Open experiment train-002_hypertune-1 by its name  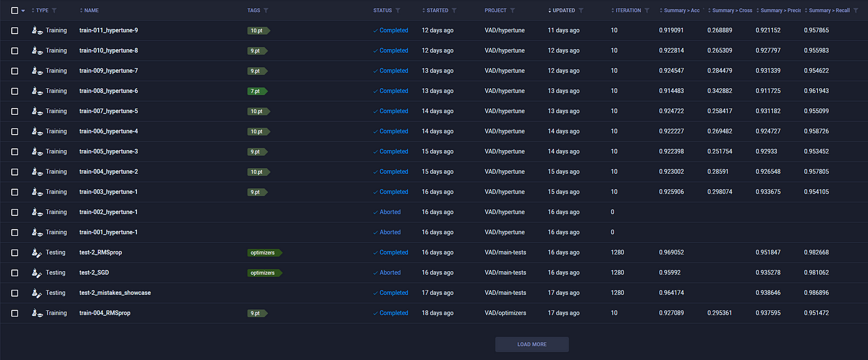tap(108, 212)
